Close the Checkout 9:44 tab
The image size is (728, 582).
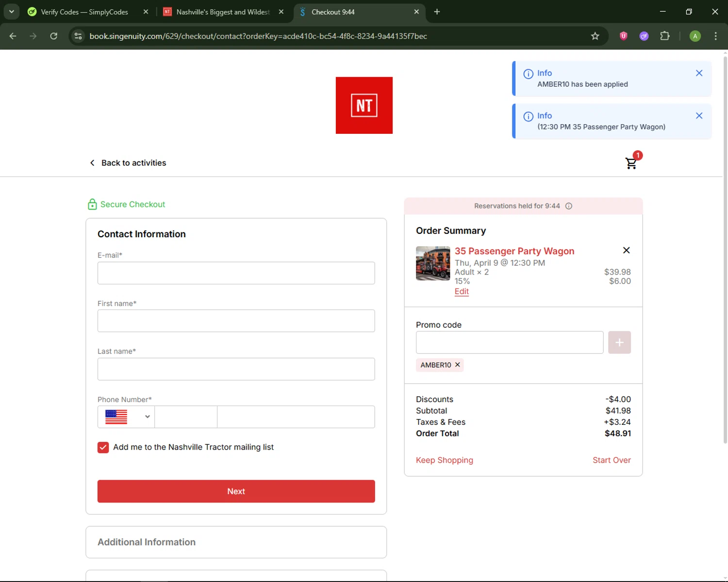(416, 12)
